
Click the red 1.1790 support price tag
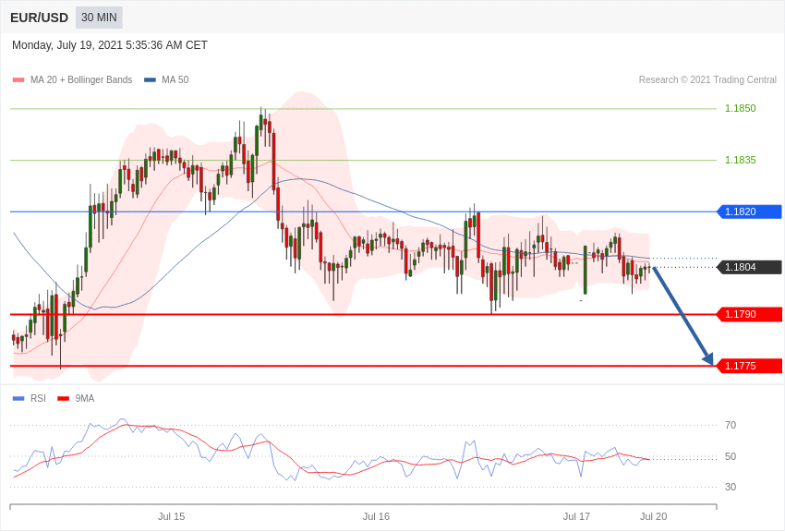(x=750, y=314)
